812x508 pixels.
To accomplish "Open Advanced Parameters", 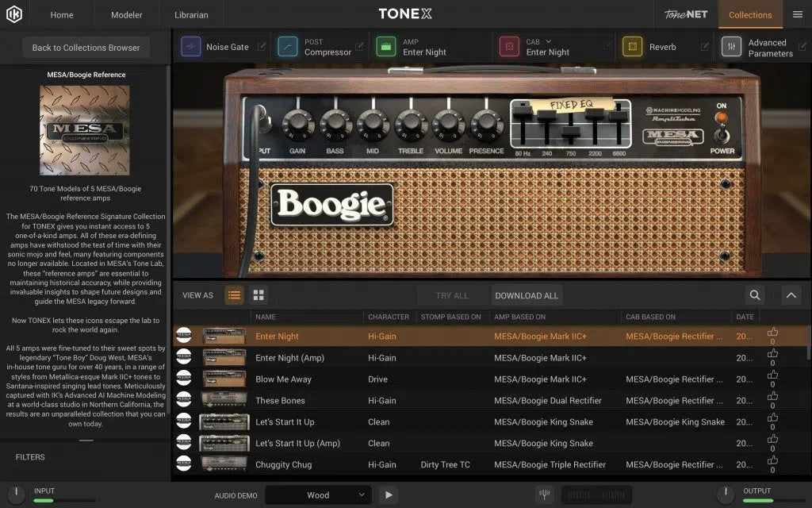I will click(x=730, y=47).
